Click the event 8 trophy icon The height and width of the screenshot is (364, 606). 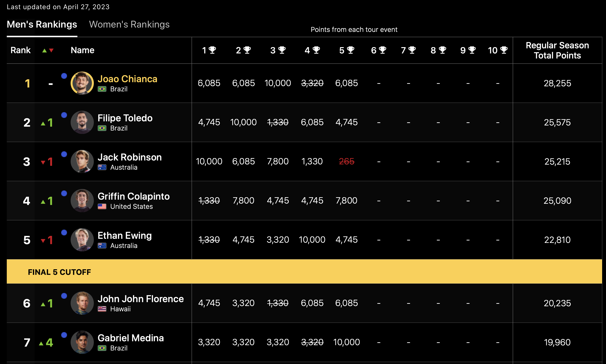442,50
